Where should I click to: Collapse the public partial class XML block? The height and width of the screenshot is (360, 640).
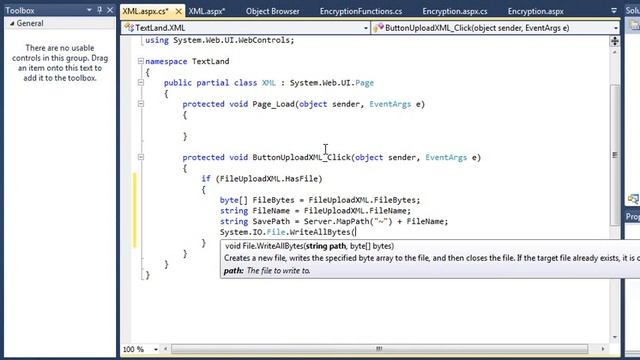[141, 82]
